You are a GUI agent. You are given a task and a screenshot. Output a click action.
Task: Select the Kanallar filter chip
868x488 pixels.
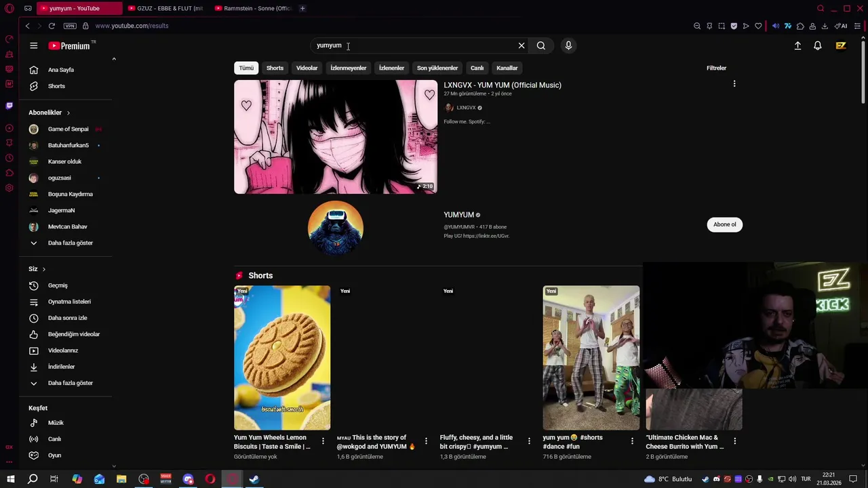[x=507, y=68]
